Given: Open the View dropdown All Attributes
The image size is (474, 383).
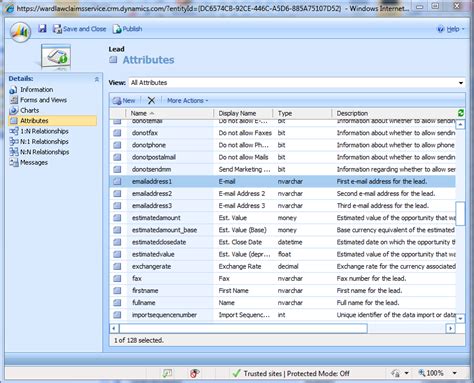Looking at the screenshot, I should (297, 83).
